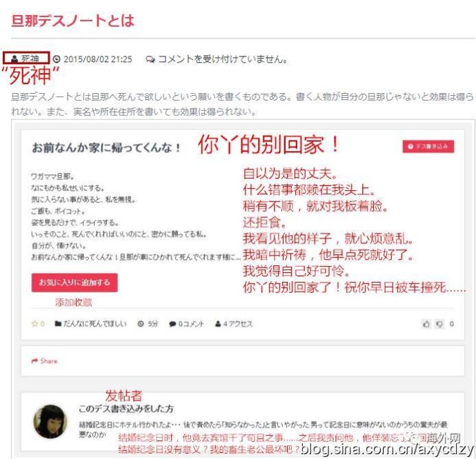Viewport: 476px width, 459px height.
Task: Click the red デス書き込み button
Action: (x=428, y=147)
